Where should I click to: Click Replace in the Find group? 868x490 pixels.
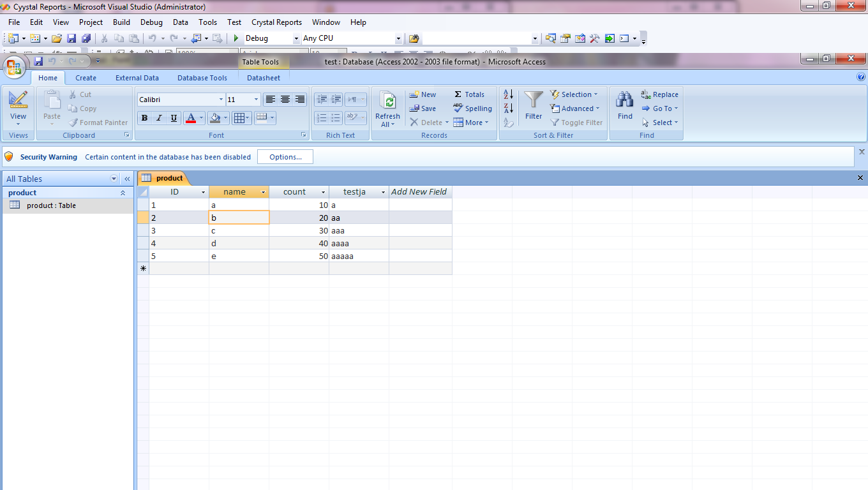(x=660, y=94)
